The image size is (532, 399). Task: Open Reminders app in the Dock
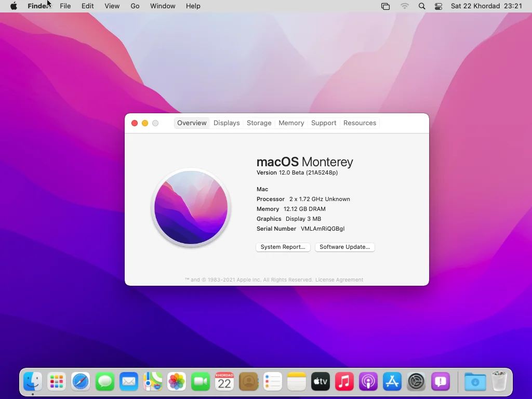click(x=272, y=382)
